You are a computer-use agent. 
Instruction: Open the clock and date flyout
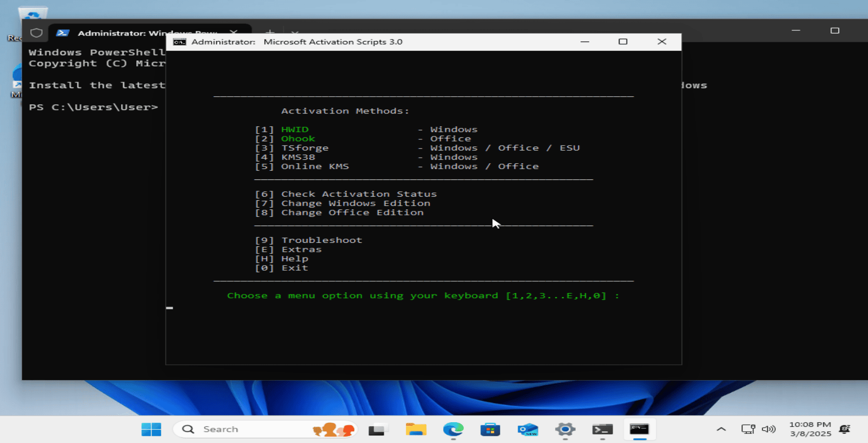[x=810, y=429]
